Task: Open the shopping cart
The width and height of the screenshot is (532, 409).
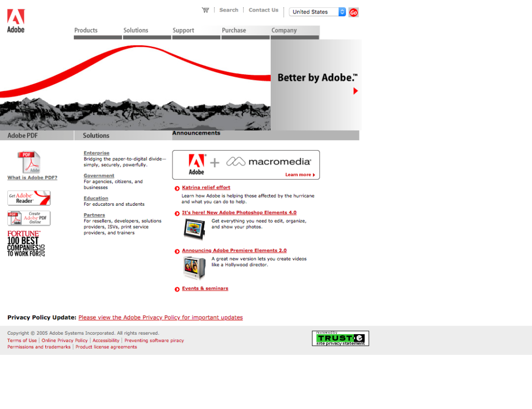Action: point(205,9)
